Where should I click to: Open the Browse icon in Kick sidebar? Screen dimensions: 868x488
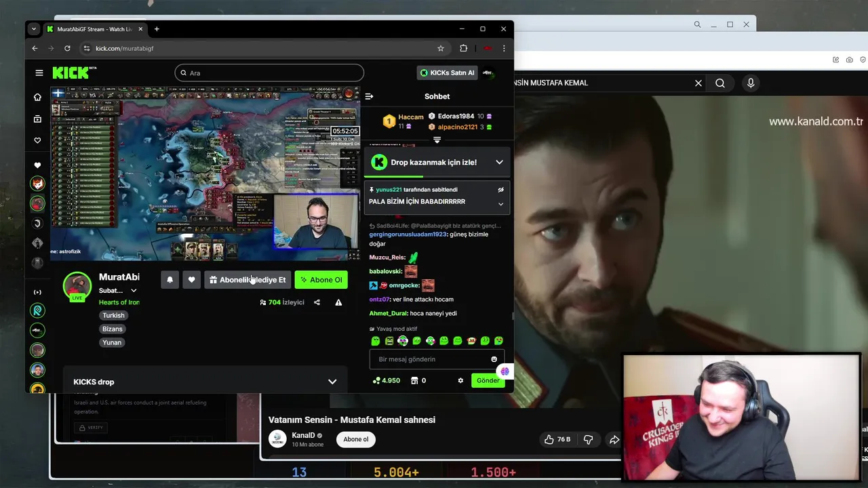point(37,119)
